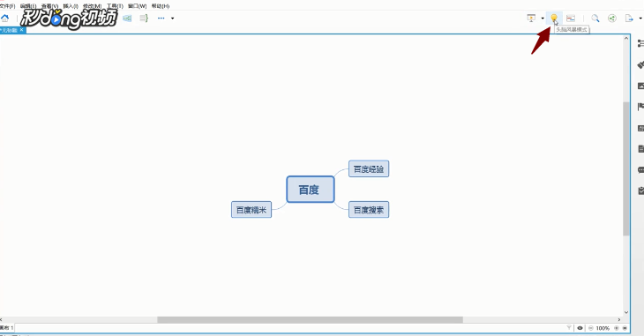This screenshot has height=336, width=644.
Task: Open the 文件(F) menu
Action: (x=7, y=6)
